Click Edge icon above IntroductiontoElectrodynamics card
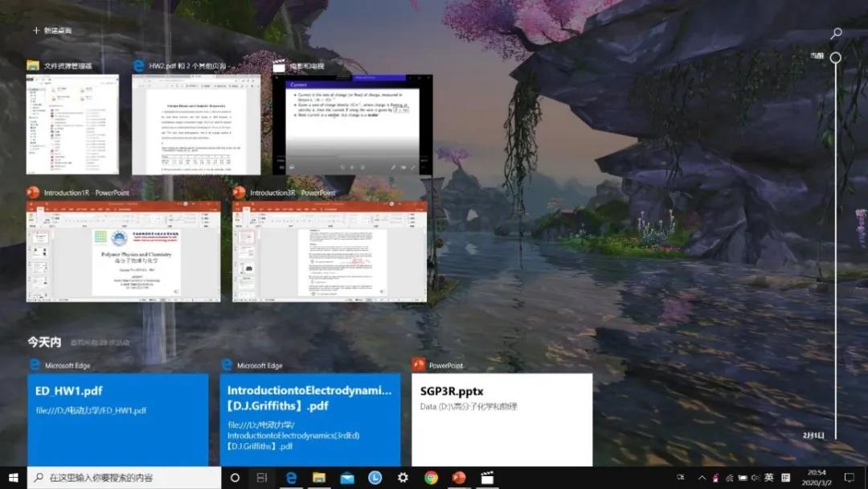 [x=227, y=365]
